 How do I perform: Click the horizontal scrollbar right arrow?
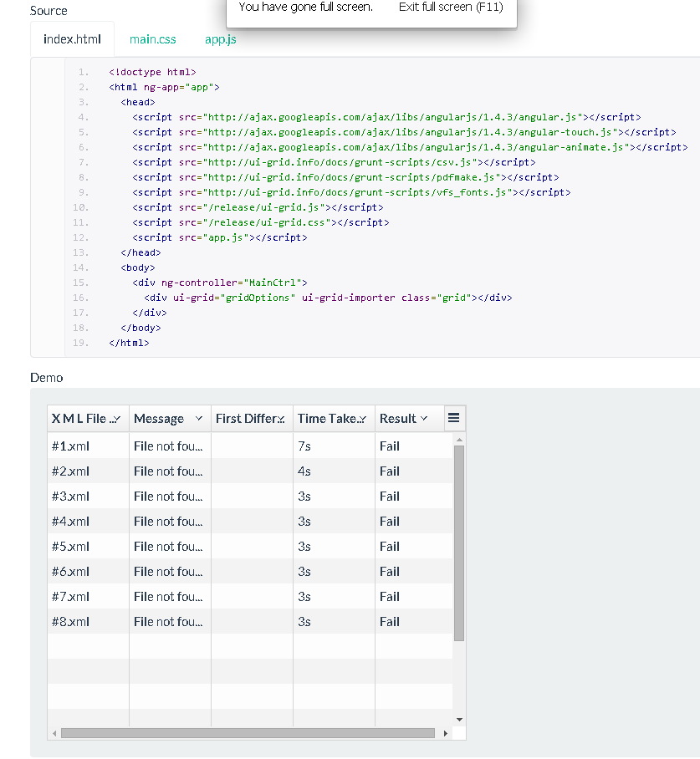click(x=445, y=733)
